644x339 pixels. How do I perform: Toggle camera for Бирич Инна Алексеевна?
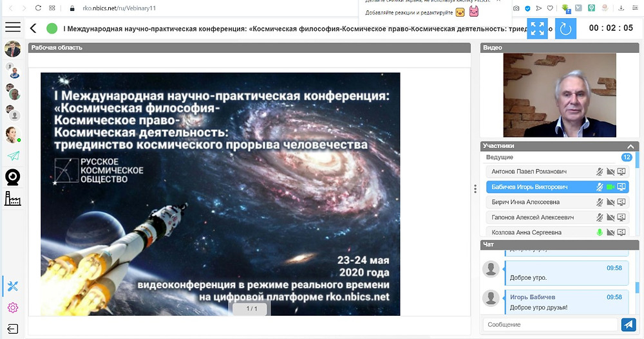coord(611,202)
